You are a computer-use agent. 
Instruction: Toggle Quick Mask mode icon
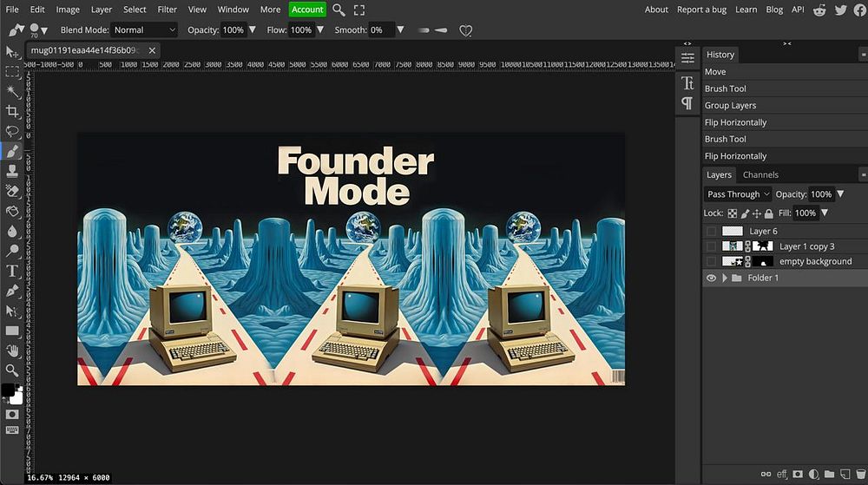pyautogui.click(x=11, y=414)
